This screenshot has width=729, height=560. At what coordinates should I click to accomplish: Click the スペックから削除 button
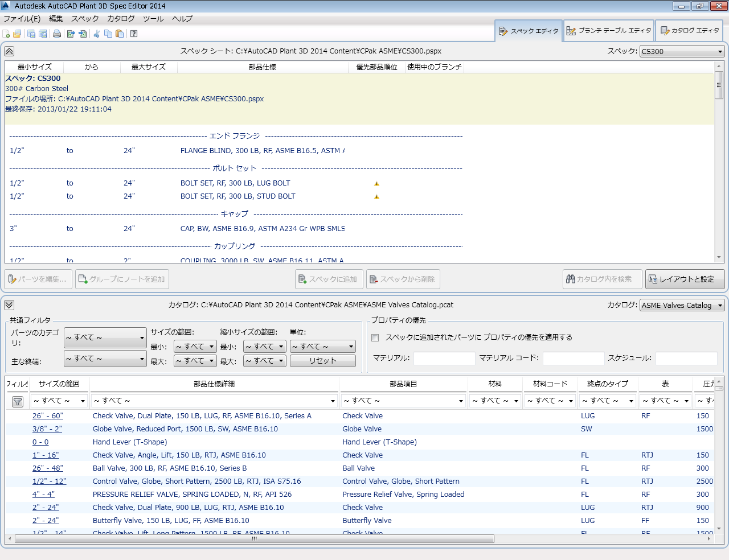[x=403, y=279]
